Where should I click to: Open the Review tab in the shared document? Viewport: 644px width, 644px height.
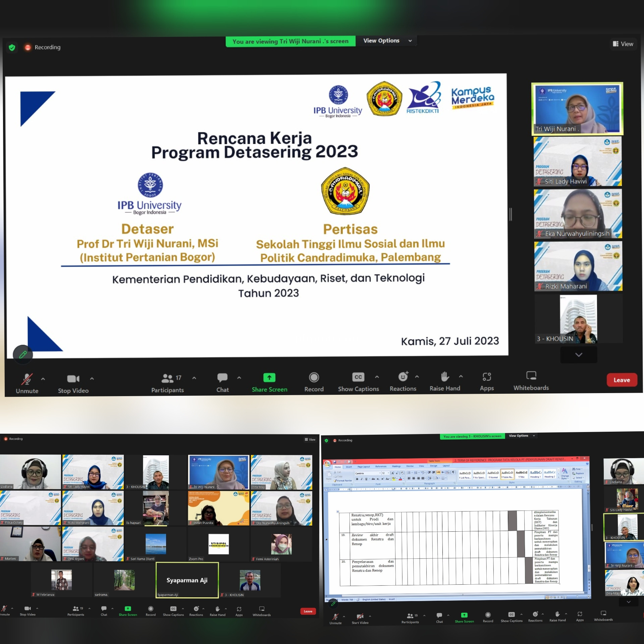pyautogui.click(x=410, y=466)
